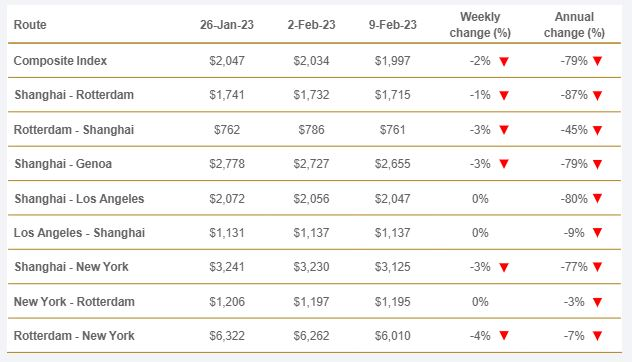Viewport: 632px width, 362px height.
Task: Click the $6,010 value for Rotterdam - New York
Action: pos(393,336)
